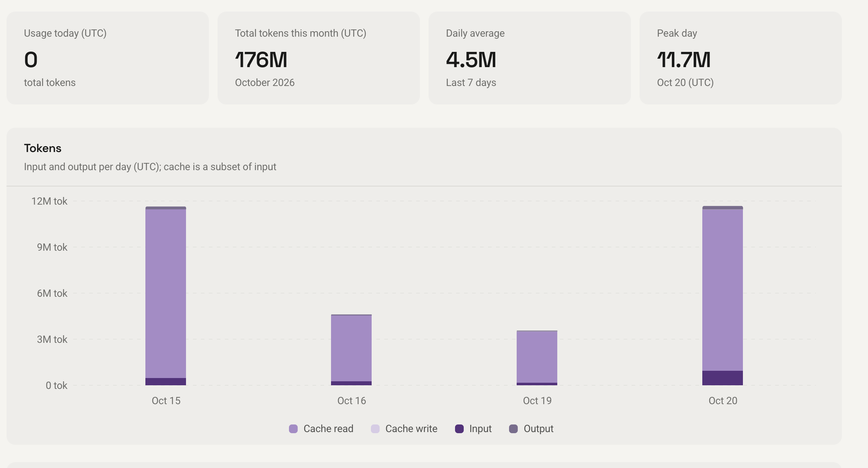
Task: Click the Tokens chart title
Action: coord(43,148)
